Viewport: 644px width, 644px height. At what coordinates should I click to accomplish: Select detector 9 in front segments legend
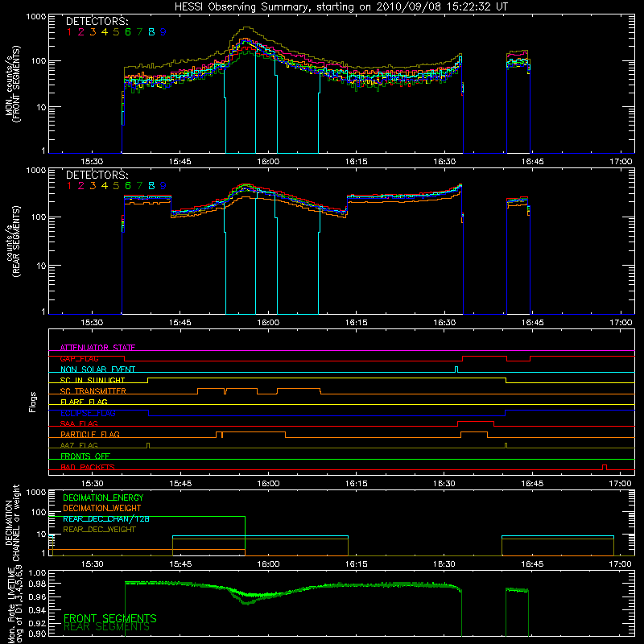click(x=163, y=32)
